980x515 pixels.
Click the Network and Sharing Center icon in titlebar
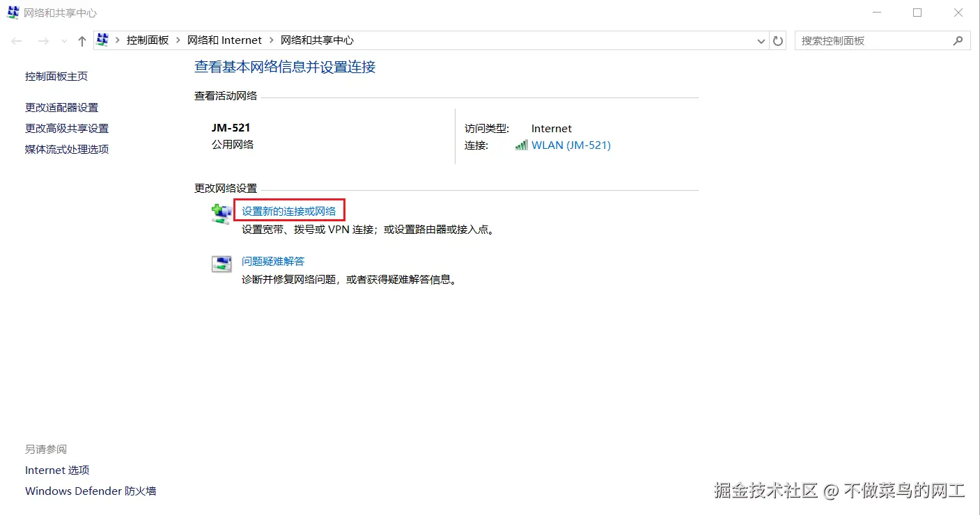(x=13, y=12)
